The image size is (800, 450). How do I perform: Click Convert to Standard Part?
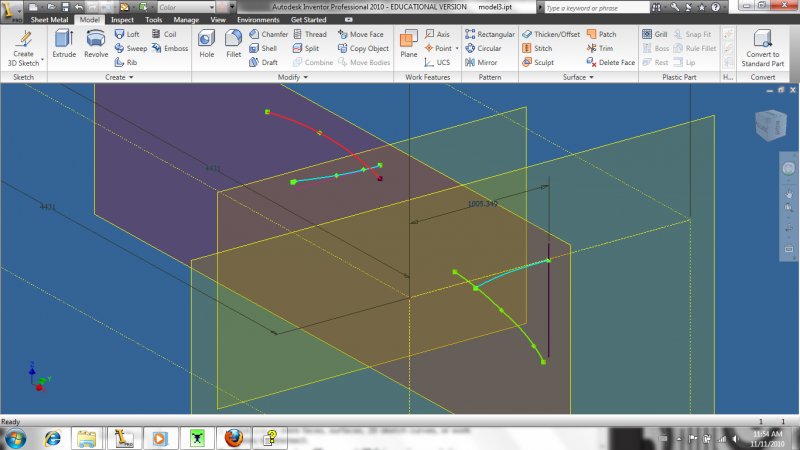(761, 46)
